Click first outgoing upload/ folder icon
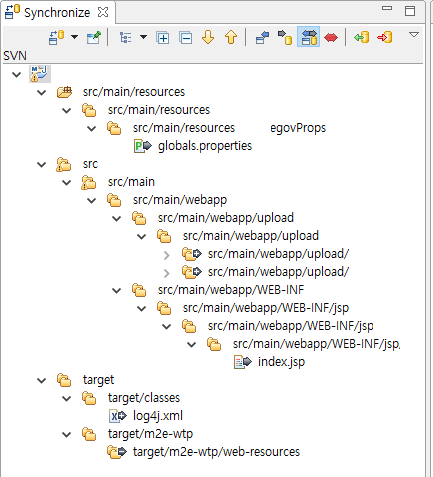Screen dimensions: 433x477 [192, 254]
